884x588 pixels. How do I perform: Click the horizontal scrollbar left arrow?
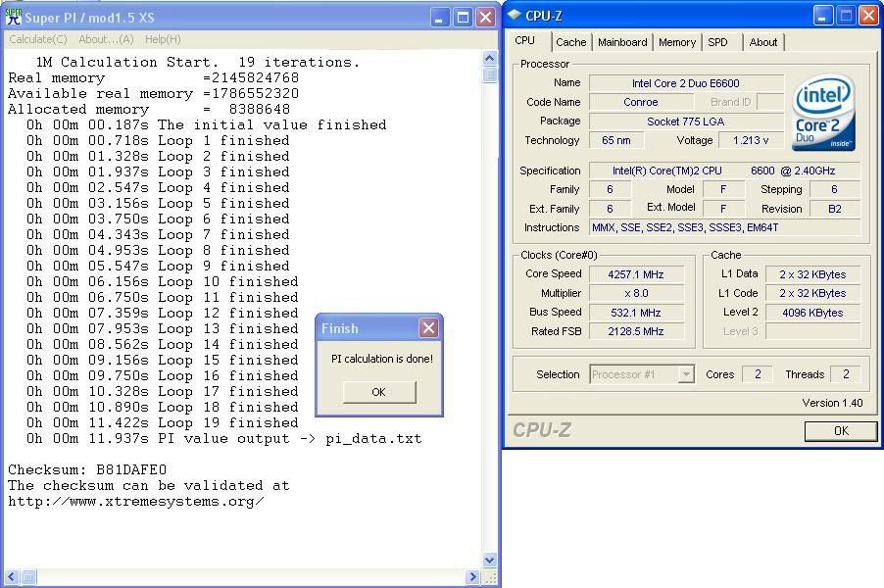(x=9, y=577)
